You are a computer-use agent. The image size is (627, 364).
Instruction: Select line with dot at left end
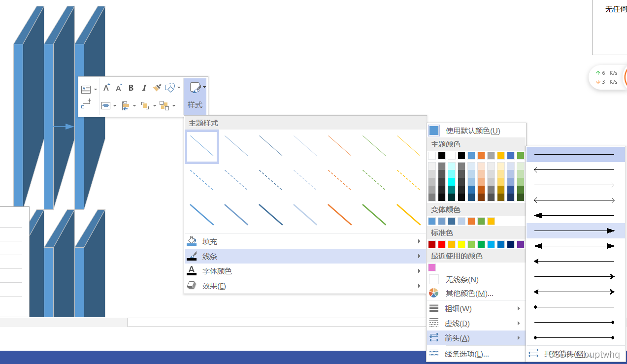pyautogui.click(x=575, y=307)
